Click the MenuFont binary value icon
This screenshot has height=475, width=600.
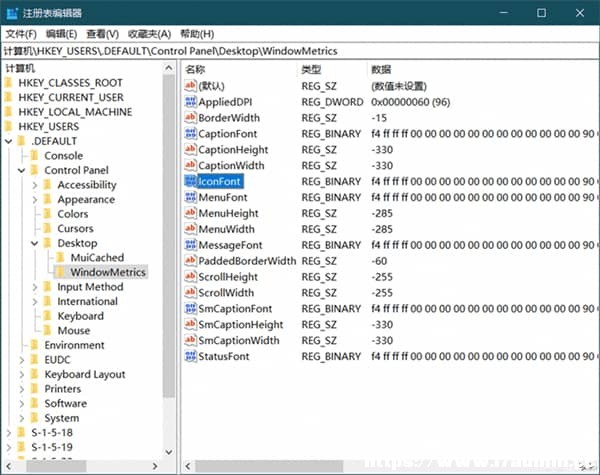pyautogui.click(x=191, y=197)
